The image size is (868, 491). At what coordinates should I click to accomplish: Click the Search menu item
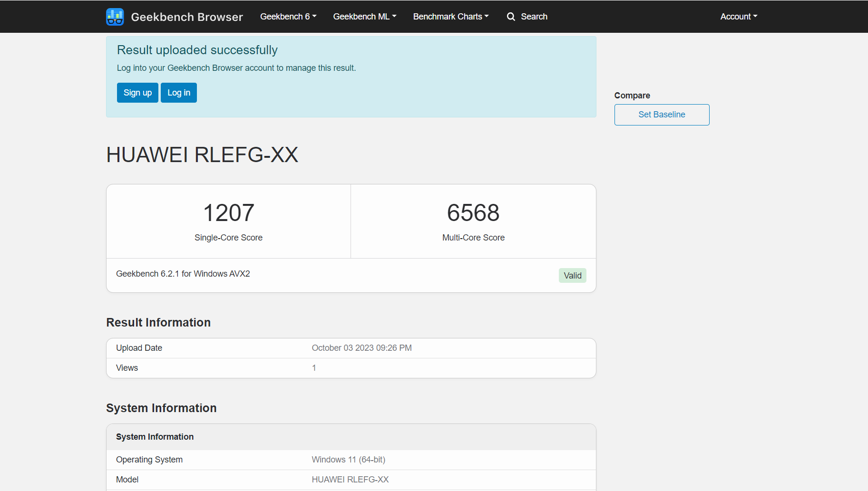click(527, 17)
